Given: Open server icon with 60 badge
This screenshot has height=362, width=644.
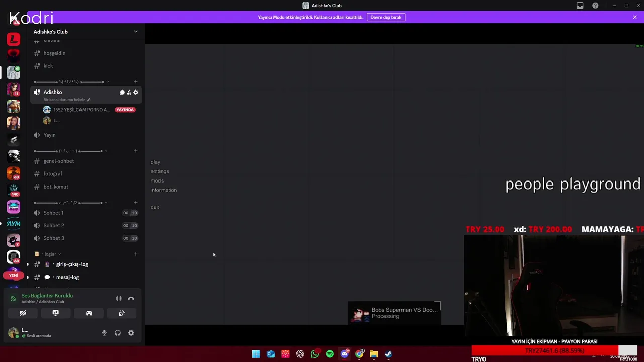Looking at the screenshot, I should 14,173.
